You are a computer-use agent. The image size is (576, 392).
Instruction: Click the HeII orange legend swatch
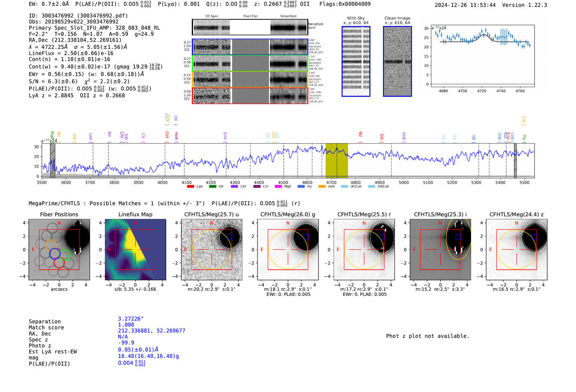pyautogui.click(x=322, y=186)
